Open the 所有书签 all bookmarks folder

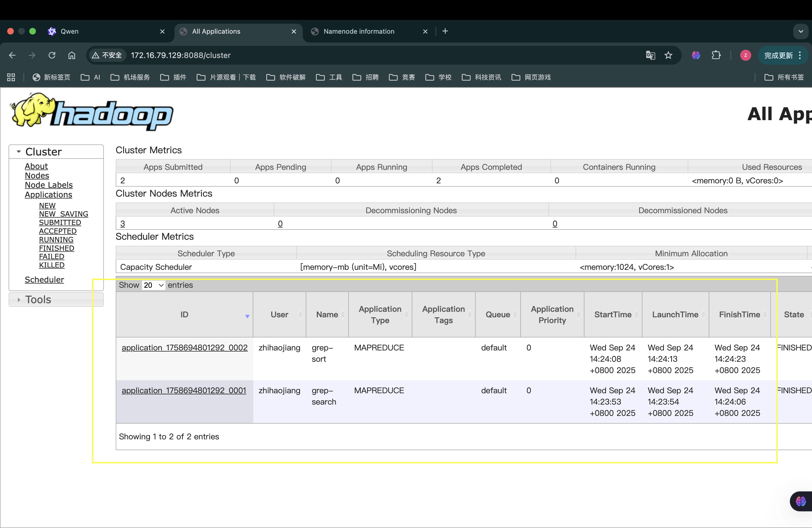784,77
